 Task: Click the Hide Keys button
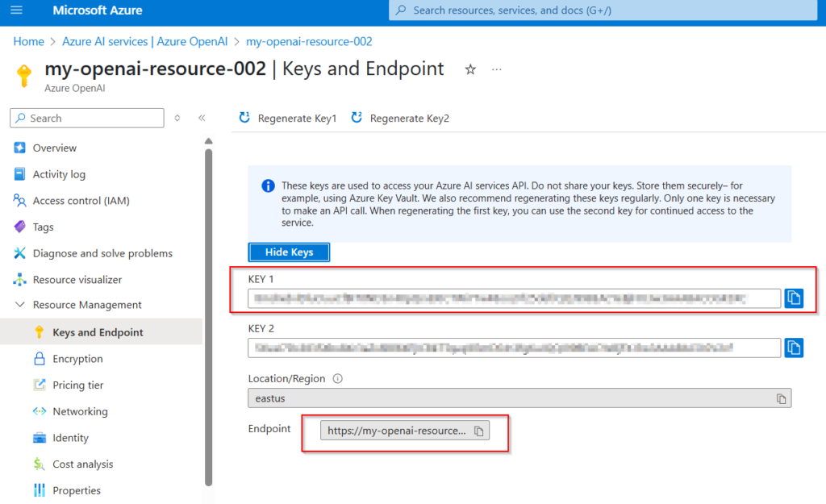pos(290,252)
